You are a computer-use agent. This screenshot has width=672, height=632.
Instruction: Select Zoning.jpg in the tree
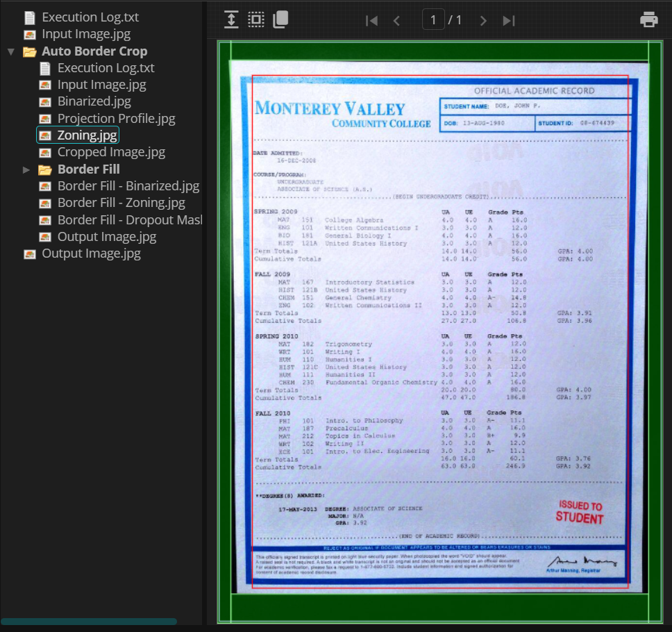click(87, 135)
